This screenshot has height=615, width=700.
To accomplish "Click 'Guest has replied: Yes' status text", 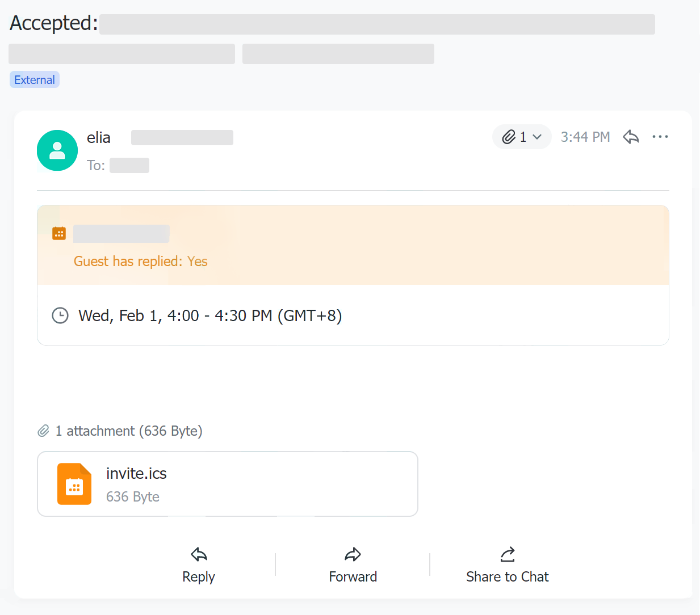I will tap(140, 261).
